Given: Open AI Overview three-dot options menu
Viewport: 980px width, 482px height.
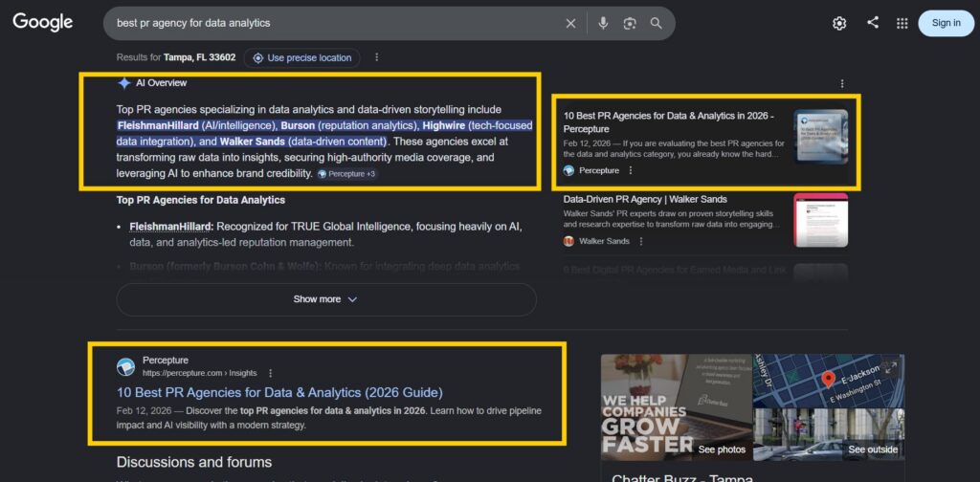Looking at the screenshot, I should coord(842,84).
